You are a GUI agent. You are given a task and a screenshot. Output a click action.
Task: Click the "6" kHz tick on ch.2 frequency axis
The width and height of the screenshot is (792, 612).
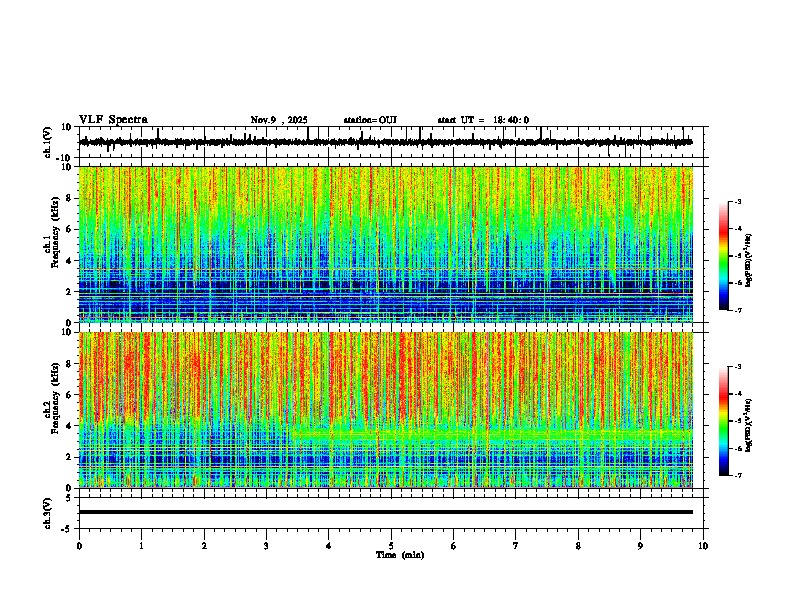[x=70, y=394]
